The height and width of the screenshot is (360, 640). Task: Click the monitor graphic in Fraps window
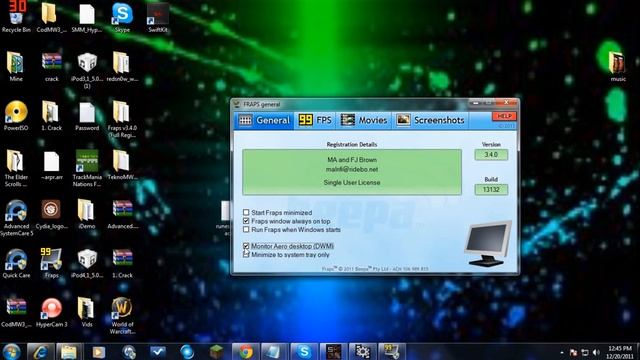(x=488, y=244)
